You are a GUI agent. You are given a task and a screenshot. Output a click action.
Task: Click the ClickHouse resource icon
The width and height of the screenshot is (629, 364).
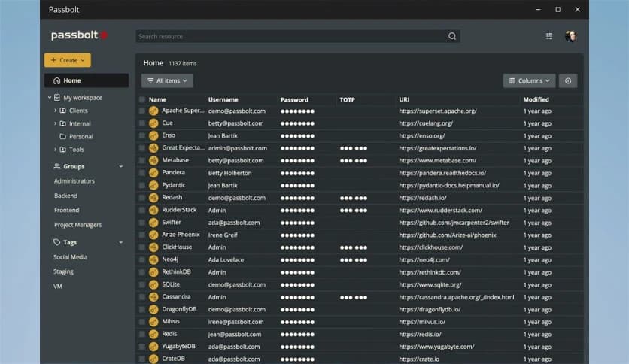click(153, 247)
